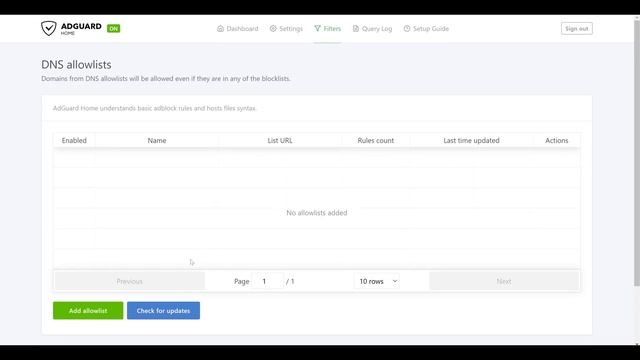640x360 pixels.
Task: Click the Previous page button
Action: 129,281
